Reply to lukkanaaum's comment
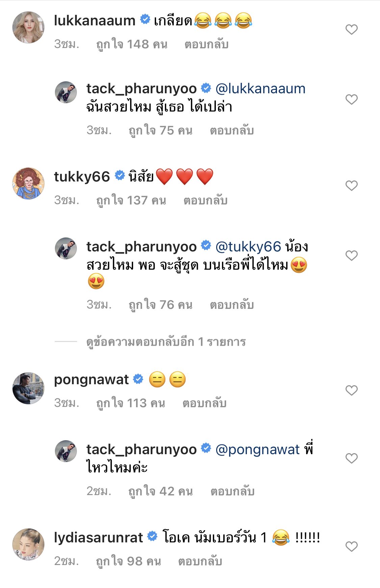Screen dimensions: 380x588 tap(206, 44)
